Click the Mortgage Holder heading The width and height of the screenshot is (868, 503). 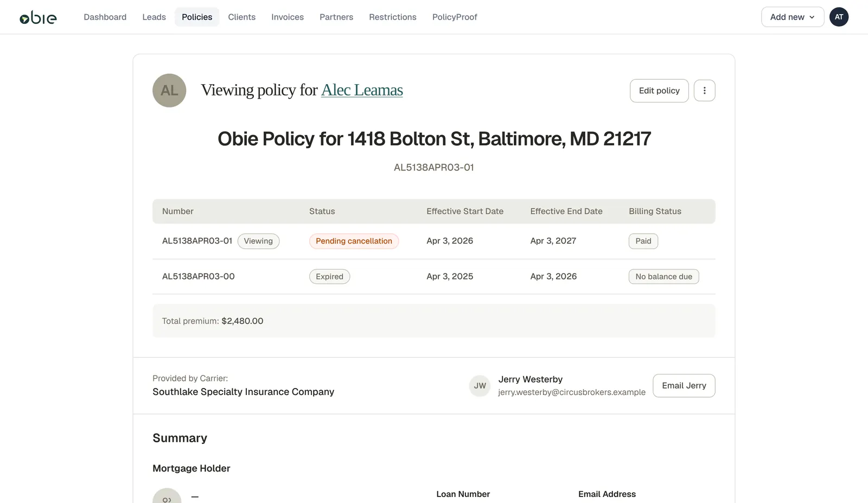point(192,468)
